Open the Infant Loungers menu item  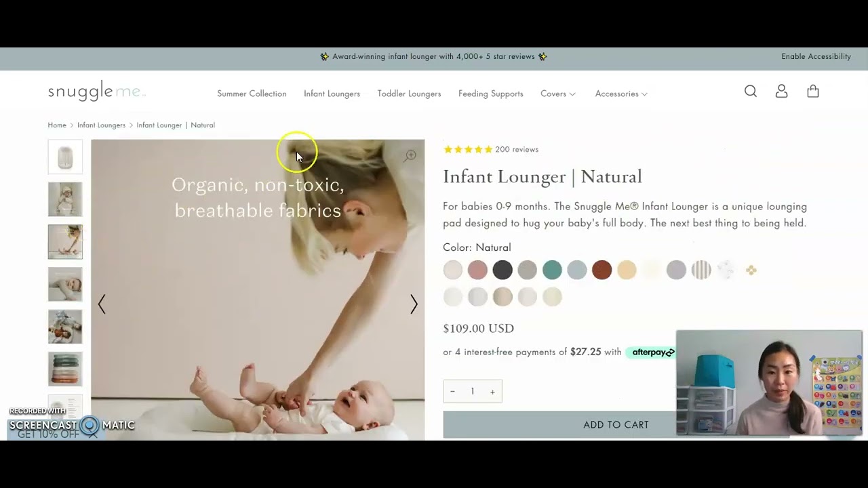pyautogui.click(x=332, y=94)
